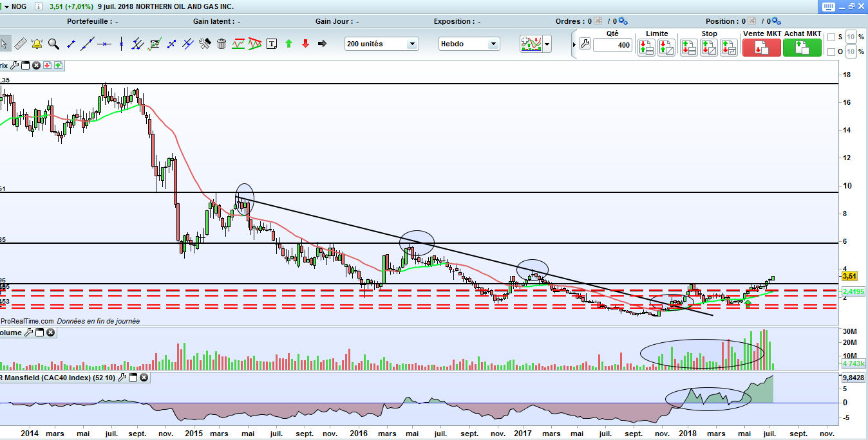Click the indicators chart icon

pyautogui.click(x=531, y=44)
